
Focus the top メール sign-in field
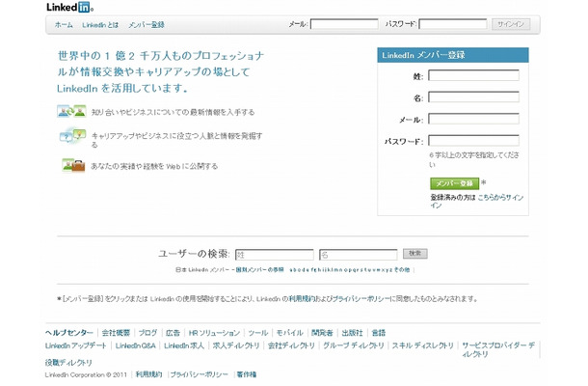[x=344, y=24]
